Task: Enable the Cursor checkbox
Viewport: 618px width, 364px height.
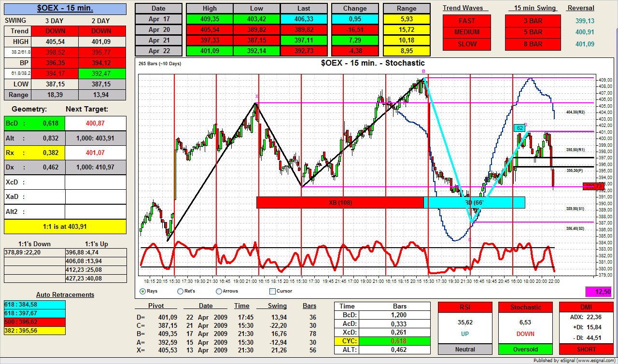Action: pos(272,291)
